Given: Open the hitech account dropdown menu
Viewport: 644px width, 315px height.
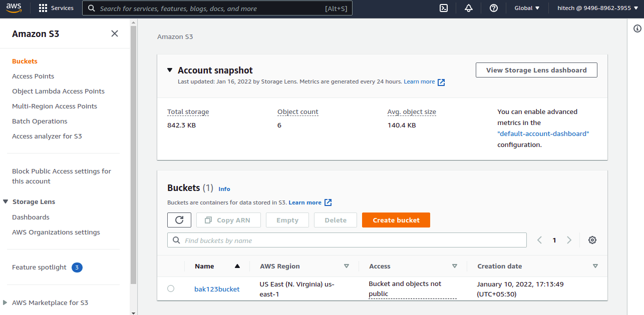Looking at the screenshot, I should pos(598,8).
